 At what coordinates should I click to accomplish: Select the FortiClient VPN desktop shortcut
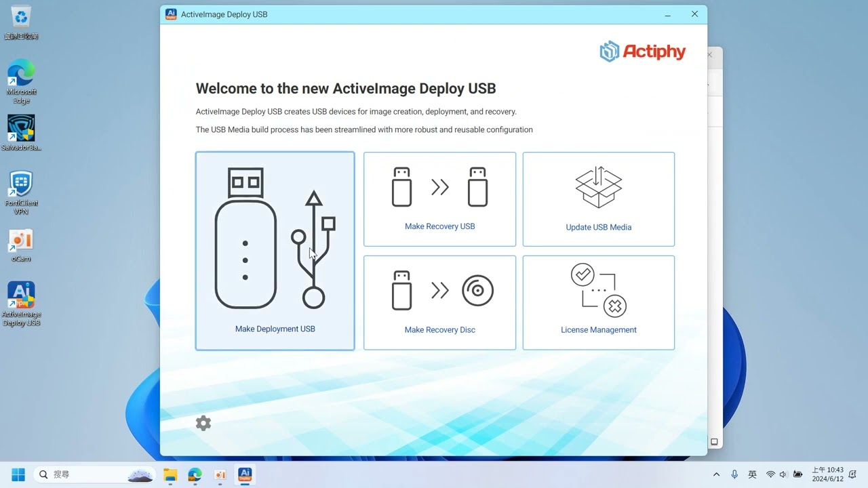(21, 193)
